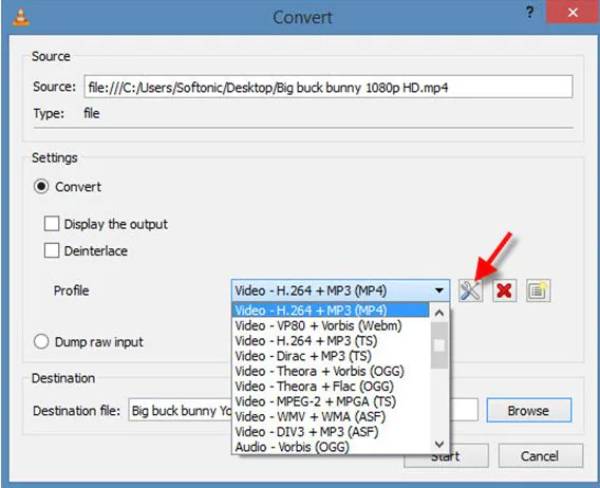
Task: Open the help question mark button
Action: point(530,13)
